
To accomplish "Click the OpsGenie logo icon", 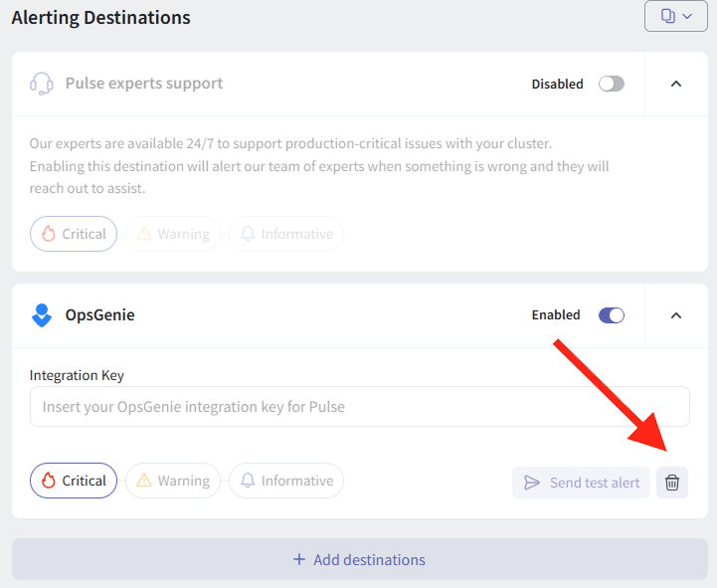I will click(42, 315).
